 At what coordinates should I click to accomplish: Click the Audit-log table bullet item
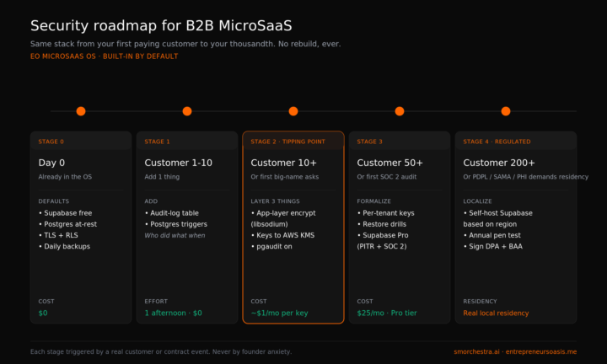click(172, 213)
